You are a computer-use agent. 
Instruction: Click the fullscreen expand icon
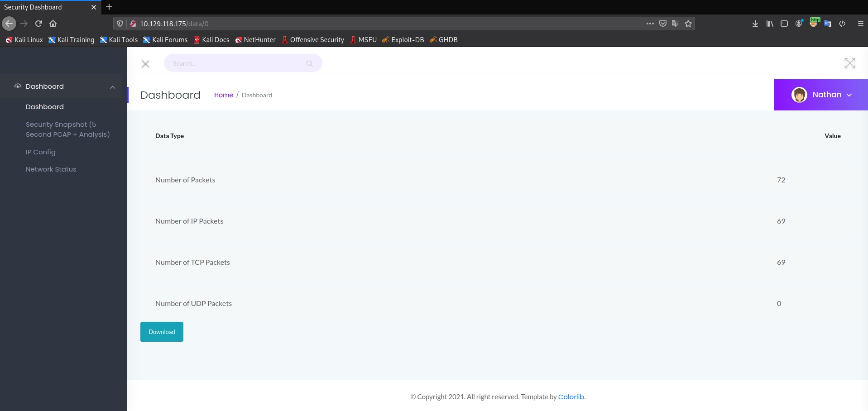[x=849, y=63]
